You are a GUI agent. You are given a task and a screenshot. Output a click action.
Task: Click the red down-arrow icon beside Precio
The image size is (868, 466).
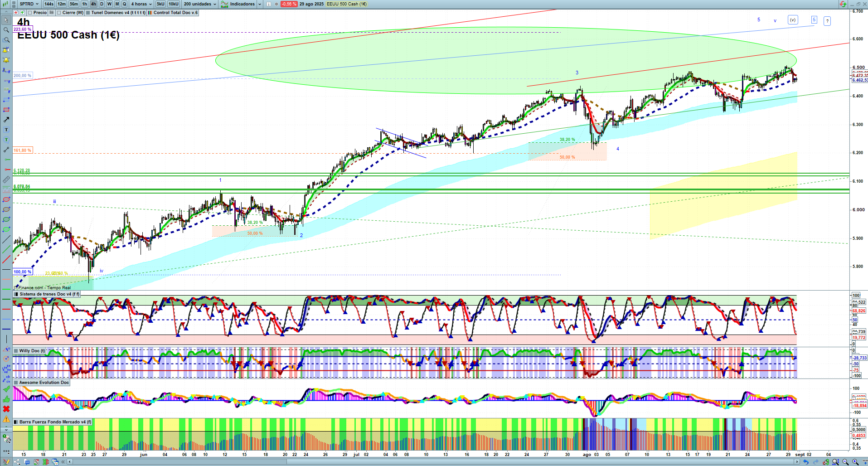[x=16, y=13]
